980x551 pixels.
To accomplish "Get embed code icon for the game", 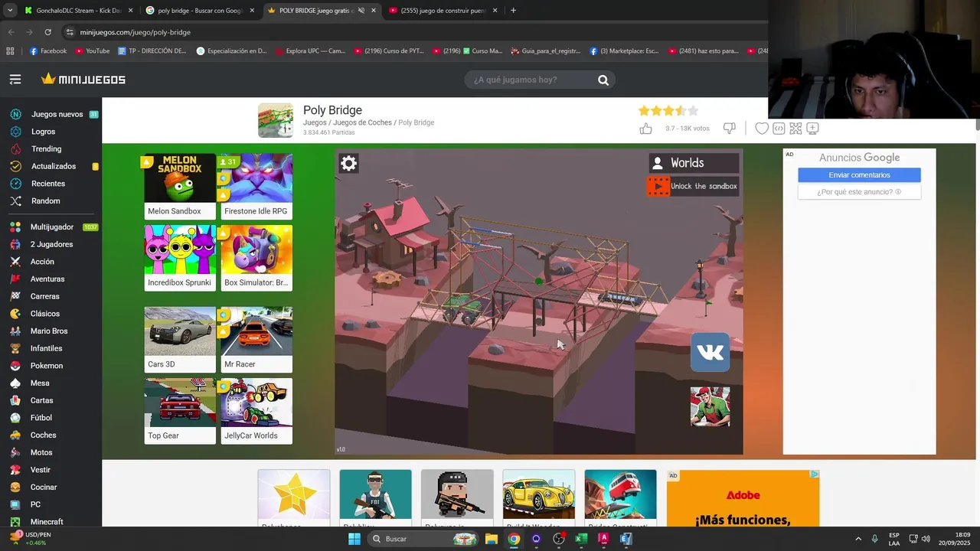I will pos(779,129).
